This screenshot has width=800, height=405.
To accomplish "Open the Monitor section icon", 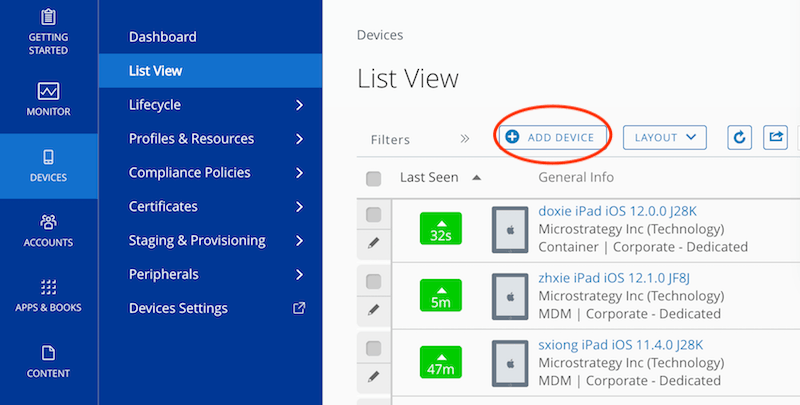I will tap(48, 92).
